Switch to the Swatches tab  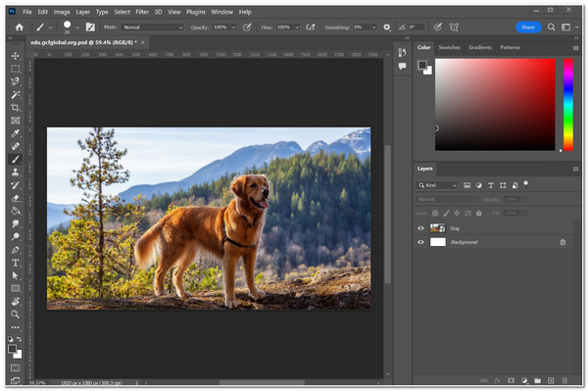449,47
